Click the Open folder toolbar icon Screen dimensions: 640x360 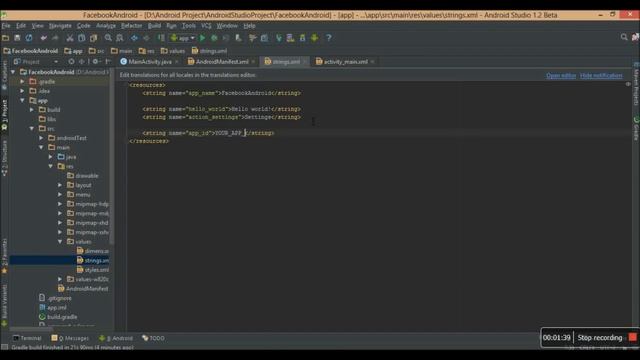(x=6, y=38)
